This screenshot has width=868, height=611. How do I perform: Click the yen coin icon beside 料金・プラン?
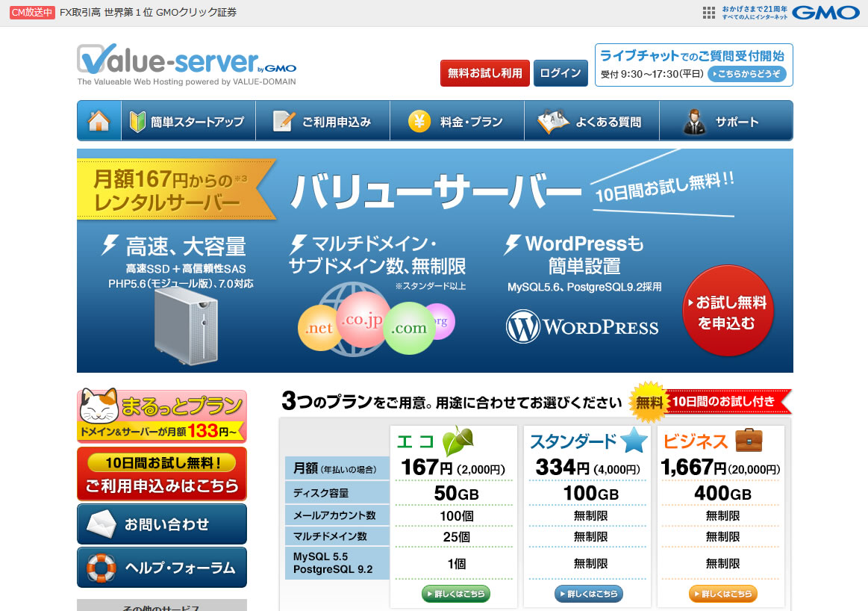(x=419, y=121)
